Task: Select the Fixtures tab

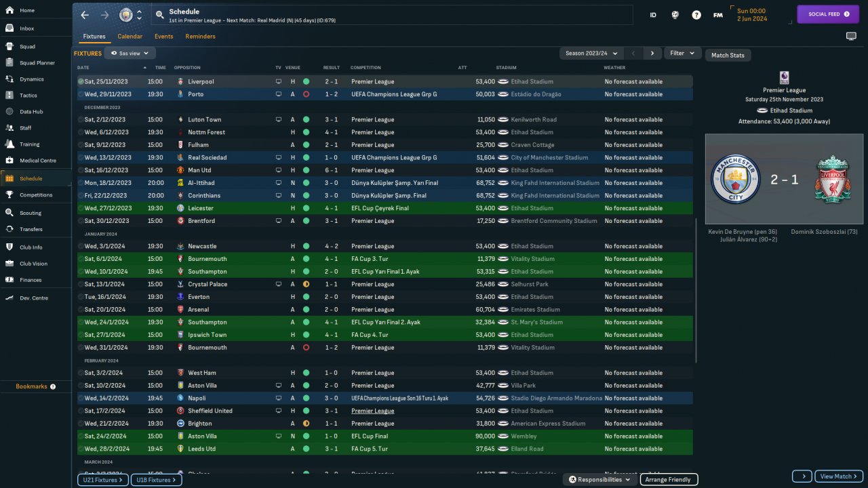Action: click(x=94, y=36)
